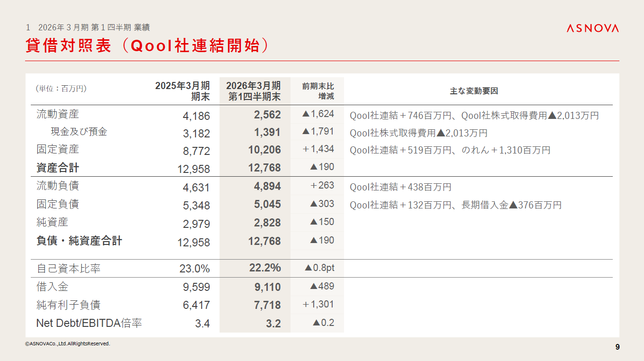
Task: Select the 2025年3月期 期末 column header
Action: (x=182, y=91)
